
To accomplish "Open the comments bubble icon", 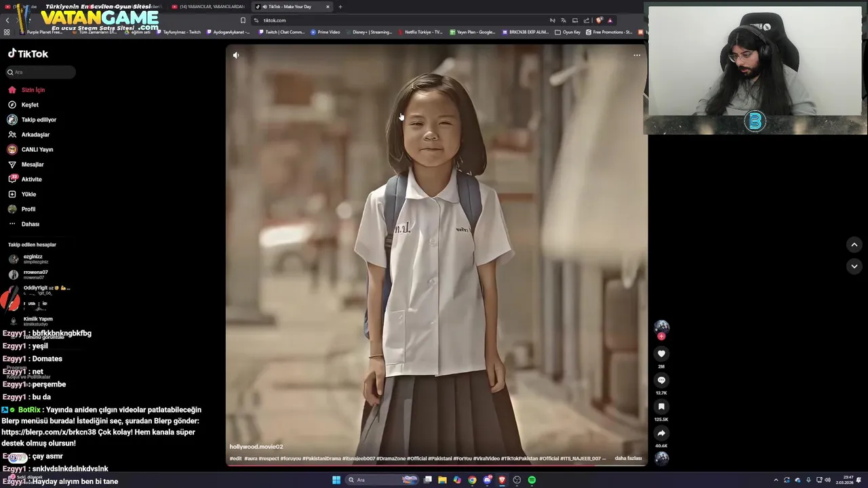I will 661,380.
